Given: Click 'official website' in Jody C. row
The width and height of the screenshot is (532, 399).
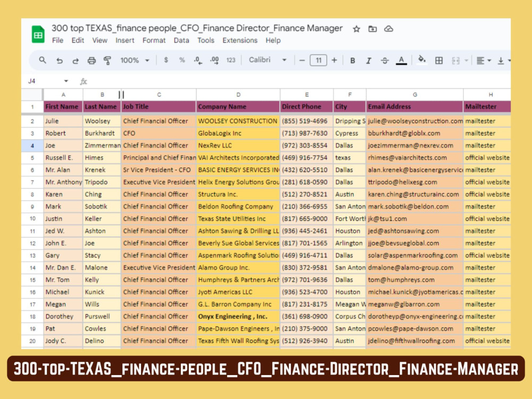Looking at the screenshot, I should 487,341.
